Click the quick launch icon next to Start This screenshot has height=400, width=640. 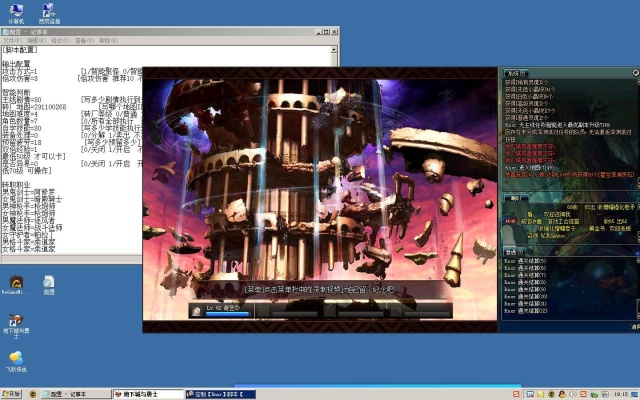(x=33, y=394)
